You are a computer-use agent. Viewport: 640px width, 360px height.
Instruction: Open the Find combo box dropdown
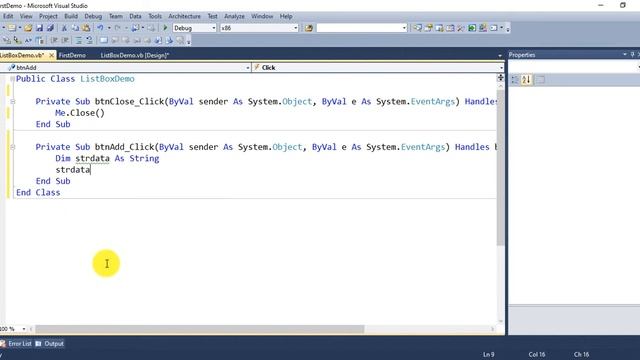(x=404, y=28)
